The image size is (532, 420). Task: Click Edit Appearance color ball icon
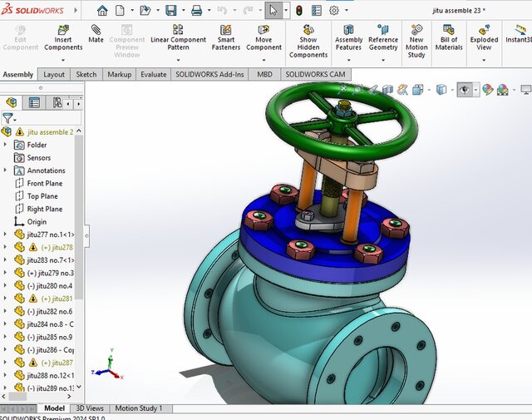(488, 90)
